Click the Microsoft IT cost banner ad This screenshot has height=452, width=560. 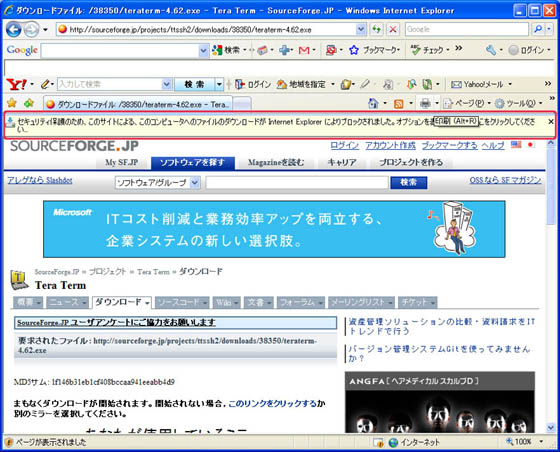274,229
